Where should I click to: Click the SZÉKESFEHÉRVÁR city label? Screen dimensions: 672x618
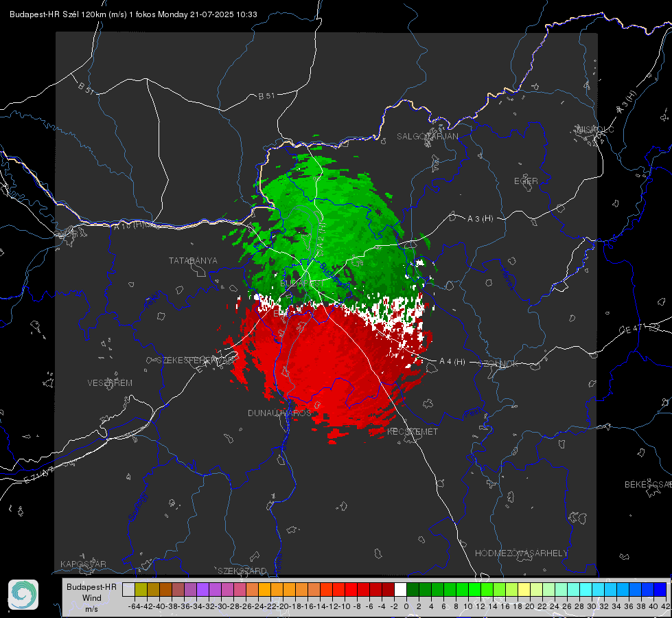click(197, 360)
